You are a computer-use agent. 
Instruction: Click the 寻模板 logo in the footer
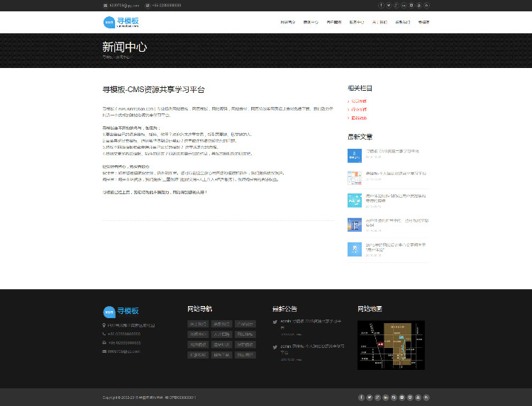[121, 312]
